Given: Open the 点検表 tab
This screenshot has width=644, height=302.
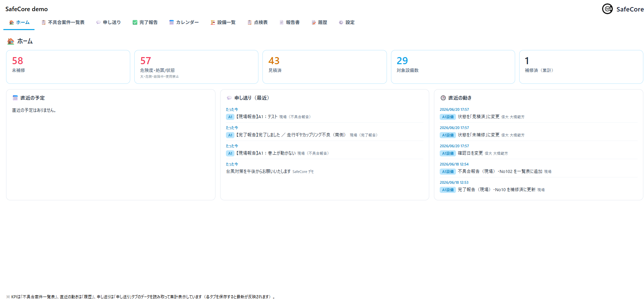Looking at the screenshot, I should coord(257,22).
